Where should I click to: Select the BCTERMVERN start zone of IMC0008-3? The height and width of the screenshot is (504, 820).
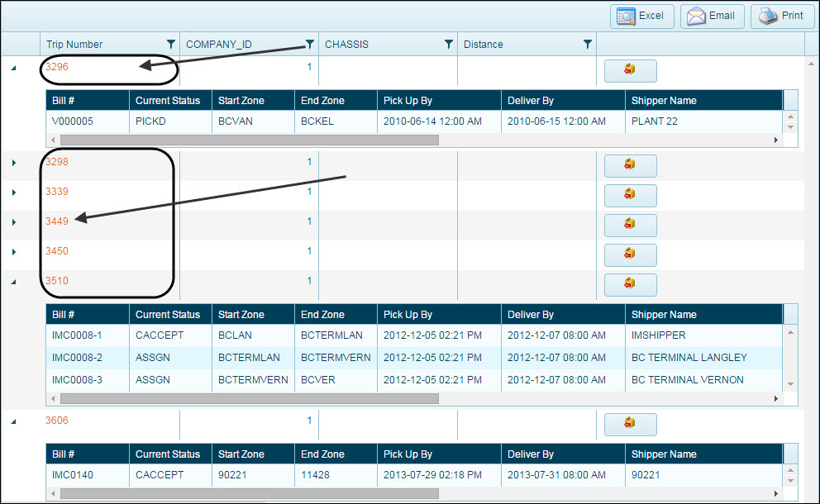pyautogui.click(x=253, y=380)
